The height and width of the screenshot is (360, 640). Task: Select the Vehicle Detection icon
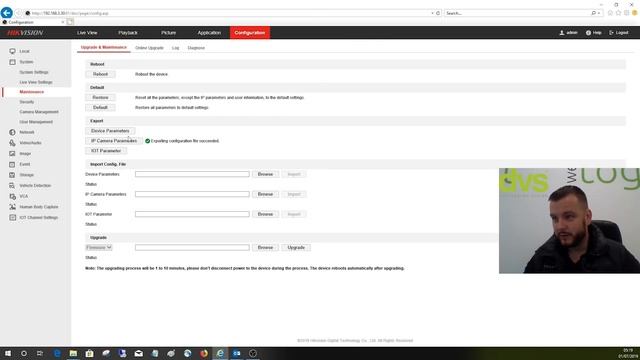12,185
